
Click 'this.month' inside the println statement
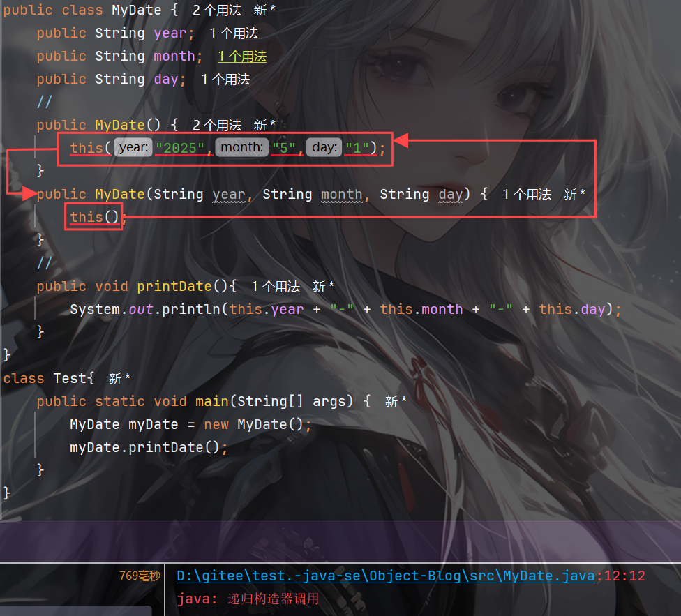421,309
